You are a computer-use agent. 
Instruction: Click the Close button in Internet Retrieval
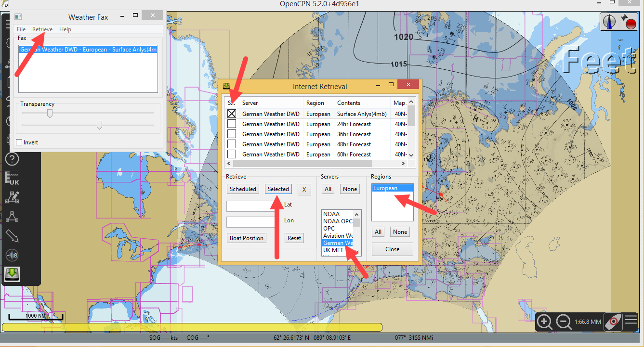pos(392,249)
